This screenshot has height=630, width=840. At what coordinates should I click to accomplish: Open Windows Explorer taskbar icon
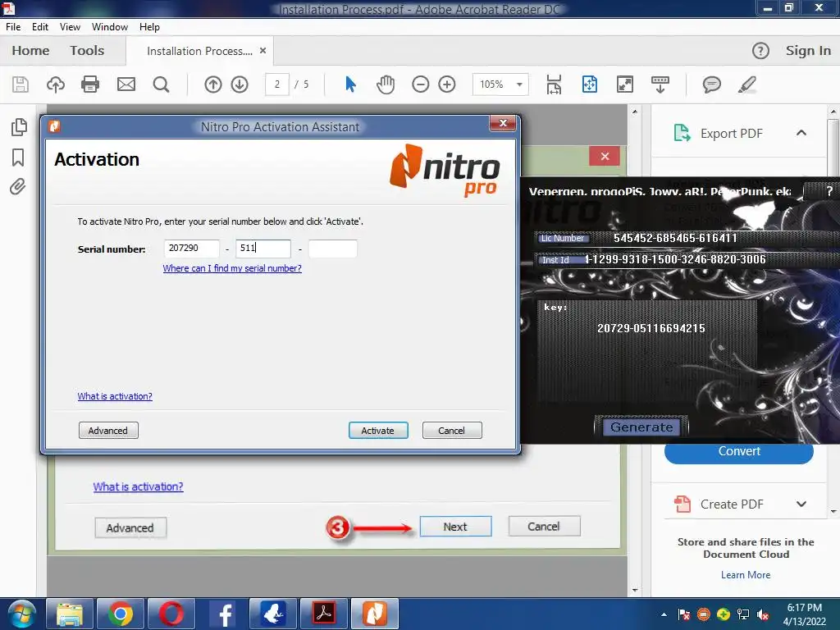70,614
